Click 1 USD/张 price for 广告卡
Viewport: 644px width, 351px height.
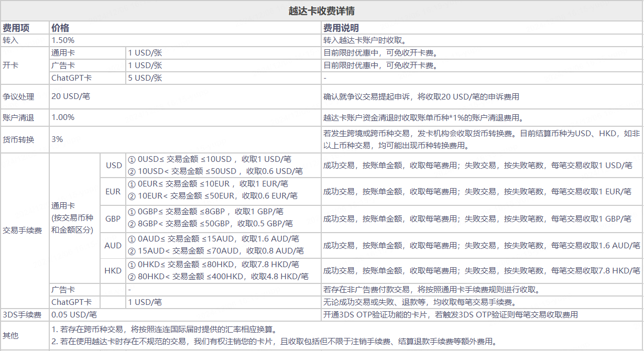click(x=145, y=65)
